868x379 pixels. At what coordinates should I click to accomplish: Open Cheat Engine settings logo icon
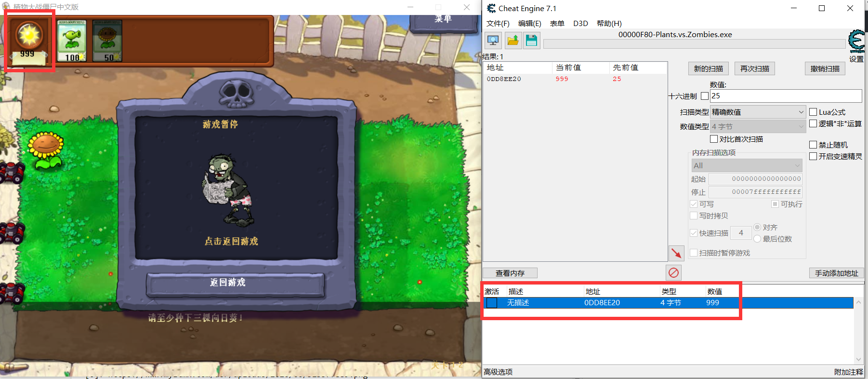[857, 41]
